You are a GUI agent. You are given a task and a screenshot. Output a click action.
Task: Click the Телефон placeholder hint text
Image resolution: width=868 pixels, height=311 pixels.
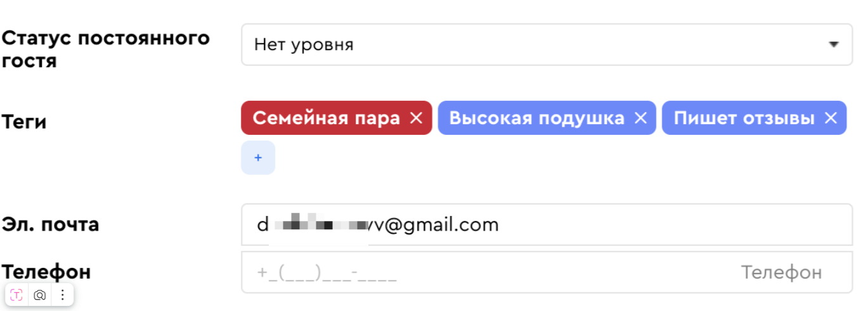click(782, 272)
